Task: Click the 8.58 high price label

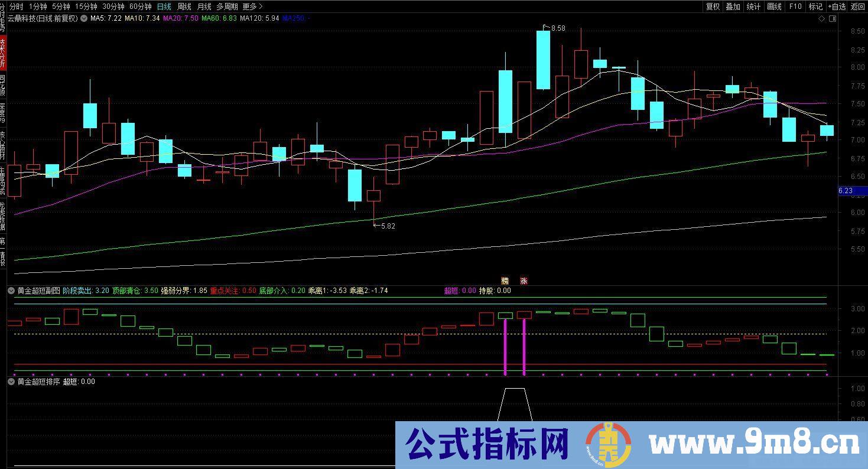Action: coord(558,28)
